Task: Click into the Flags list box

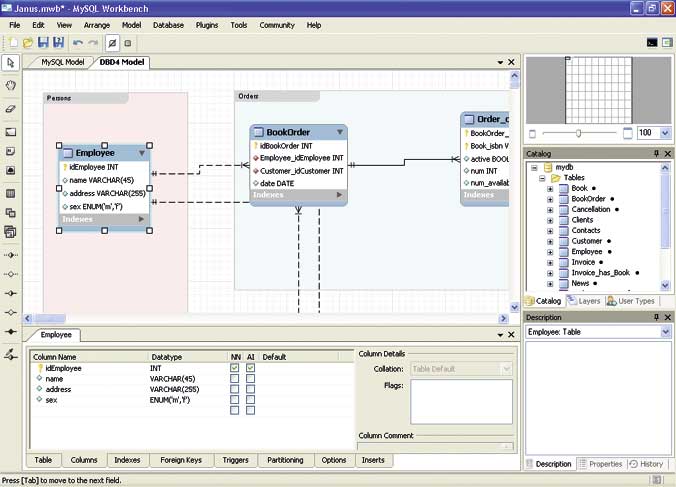Action: tap(462, 402)
